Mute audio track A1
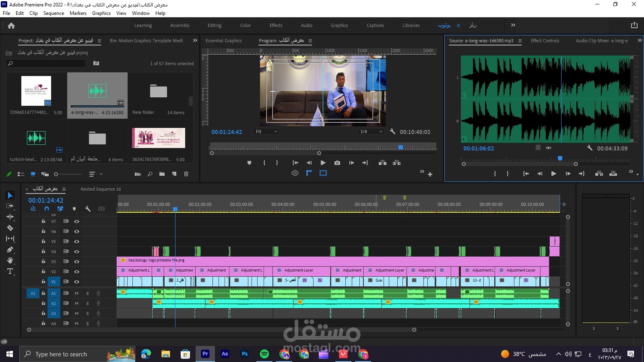The height and width of the screenshot is (362, 644). (76, 293)
